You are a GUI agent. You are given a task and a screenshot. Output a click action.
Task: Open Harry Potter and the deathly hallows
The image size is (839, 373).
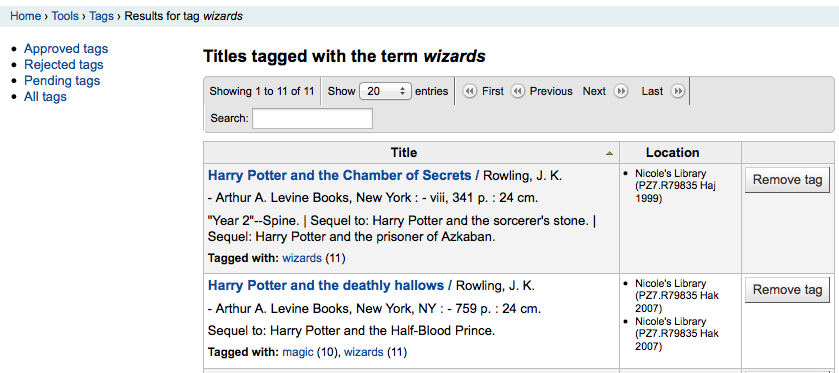click(x=326, y=286)
